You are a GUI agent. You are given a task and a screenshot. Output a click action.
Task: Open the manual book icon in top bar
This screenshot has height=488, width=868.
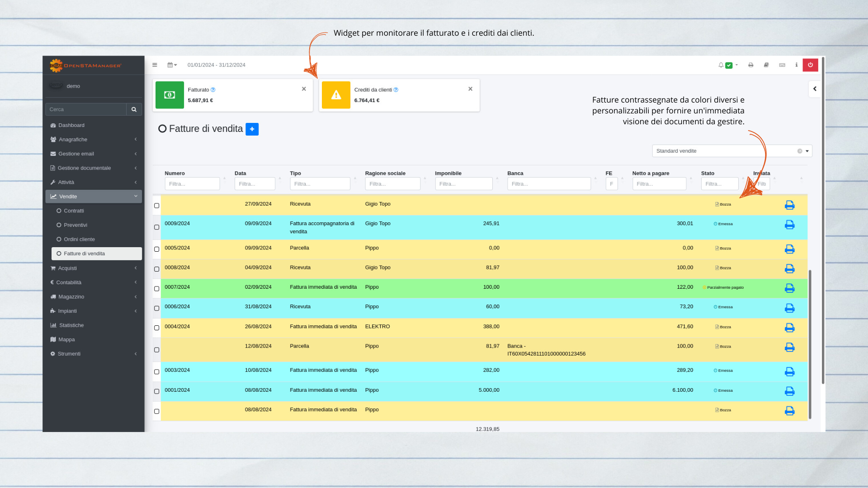(x=766, y=65)
